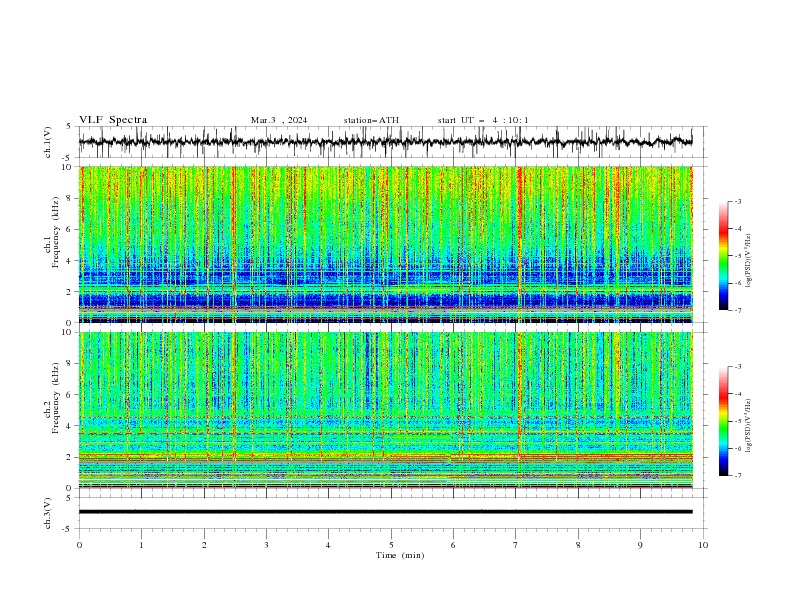The image size is (792, 612).
Task: Click the ch.1 PSD color bar
Action: coord(724,256)
